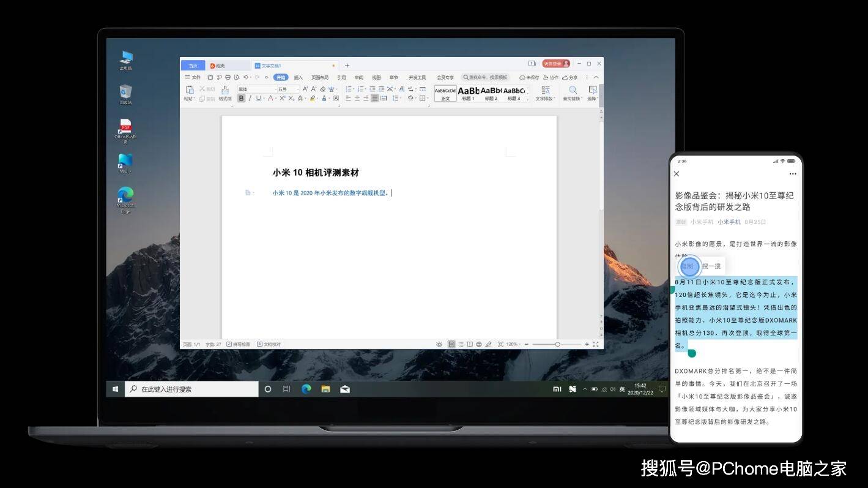Click the 分享 share button

pyautogui.click(x=569, y=77)
